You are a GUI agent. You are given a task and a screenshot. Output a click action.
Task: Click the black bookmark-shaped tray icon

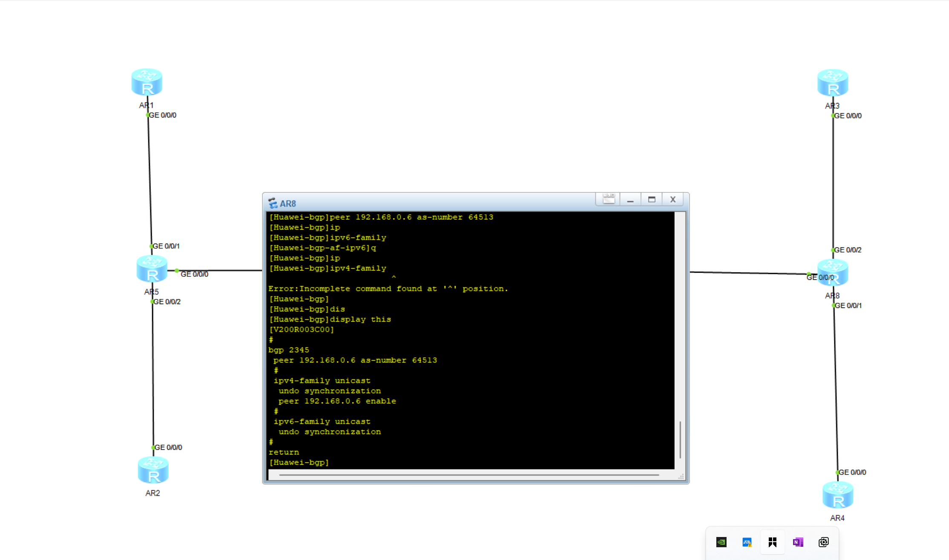(x=773, y=542)
